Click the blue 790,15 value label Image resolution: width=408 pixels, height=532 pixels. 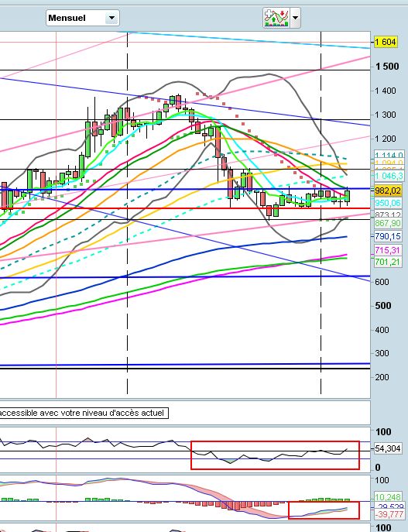388,236
